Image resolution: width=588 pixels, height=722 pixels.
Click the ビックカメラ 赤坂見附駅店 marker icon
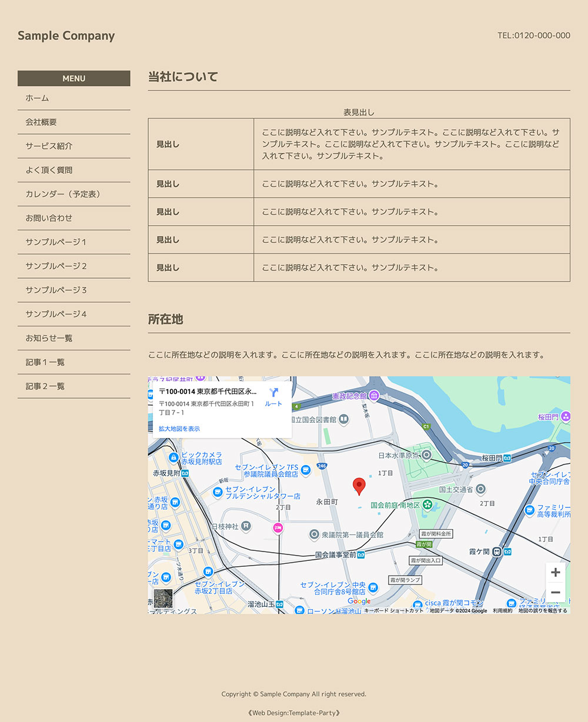[x=173, y=457]
